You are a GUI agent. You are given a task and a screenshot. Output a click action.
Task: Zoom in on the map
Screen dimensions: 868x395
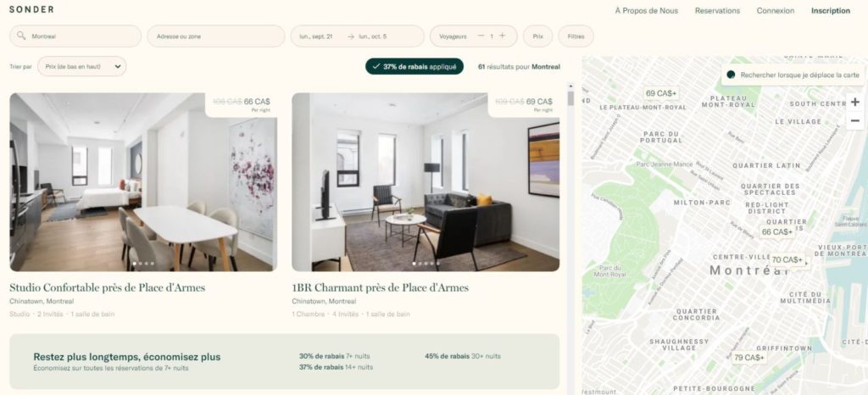[x=854, y=102]
